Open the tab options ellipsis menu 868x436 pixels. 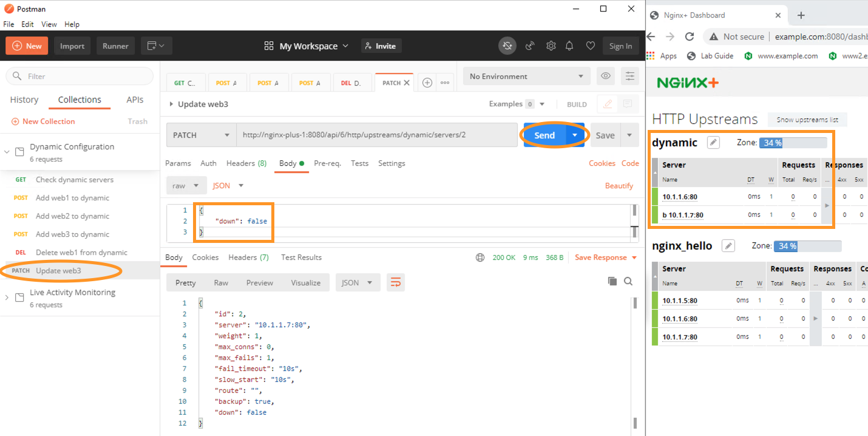point(445,83)
